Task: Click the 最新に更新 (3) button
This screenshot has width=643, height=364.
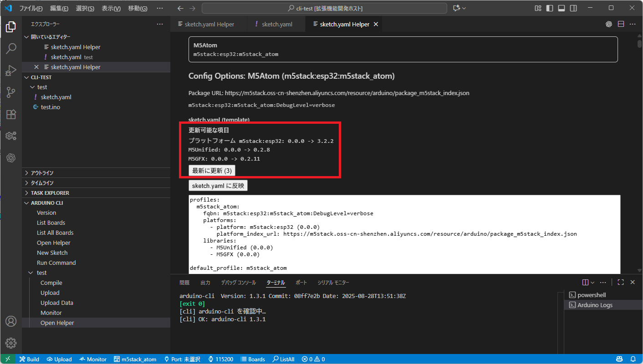Action: point(212,171)
